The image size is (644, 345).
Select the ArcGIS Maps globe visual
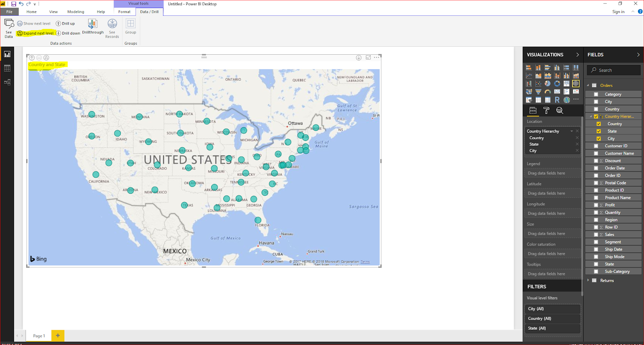coord(567,100)
